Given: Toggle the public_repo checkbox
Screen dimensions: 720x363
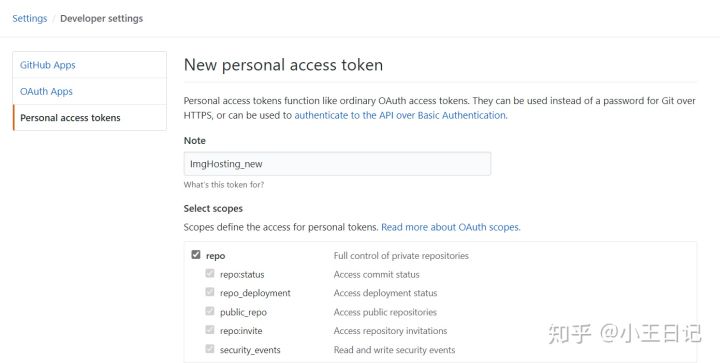Looking at the screenshot, I should click(x=210, y=311).
